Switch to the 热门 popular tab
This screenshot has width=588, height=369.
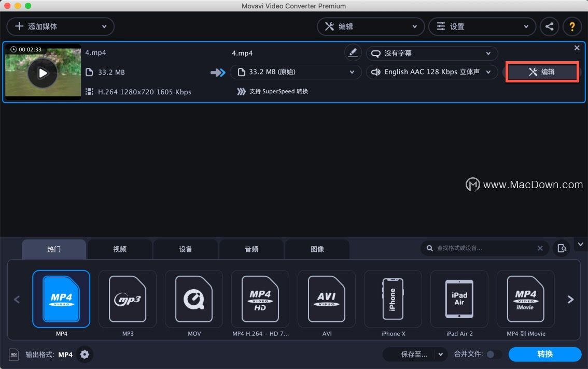click(53, 249)
